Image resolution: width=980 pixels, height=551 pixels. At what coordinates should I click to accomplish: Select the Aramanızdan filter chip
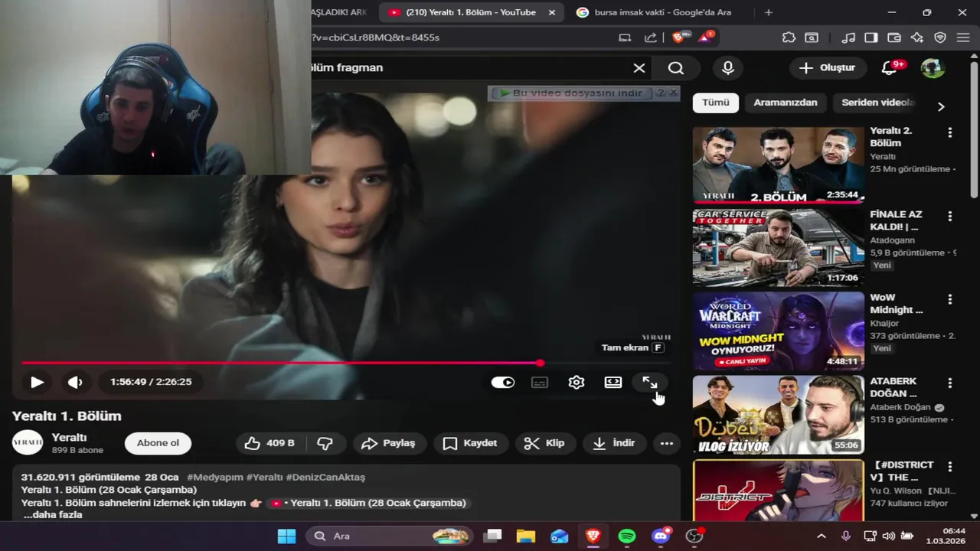(x=786, y=103)
